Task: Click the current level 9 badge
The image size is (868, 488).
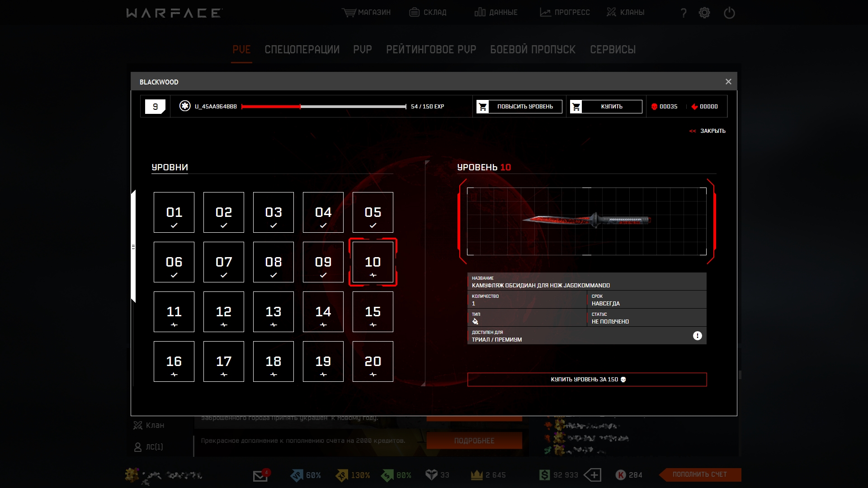Action: click(x=155, y=107)
